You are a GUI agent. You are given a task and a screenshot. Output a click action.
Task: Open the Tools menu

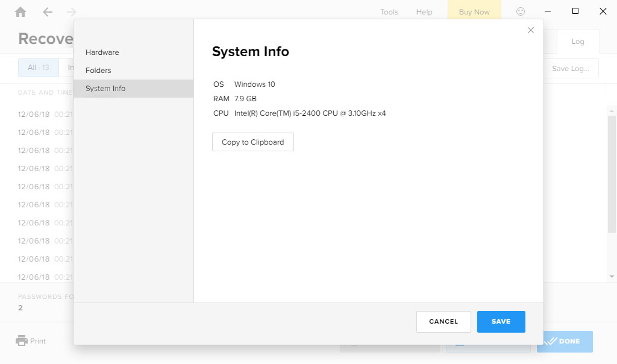[x=389, y=12]
